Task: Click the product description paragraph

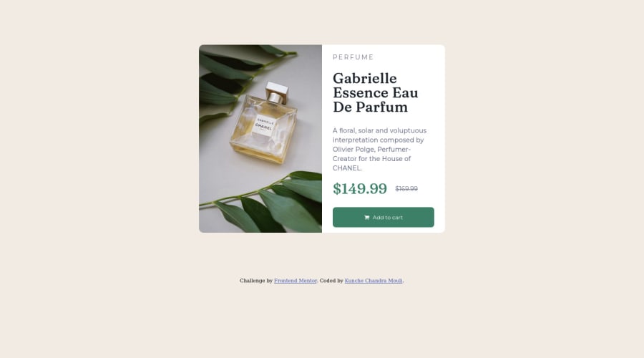Action: click(379, 149)
